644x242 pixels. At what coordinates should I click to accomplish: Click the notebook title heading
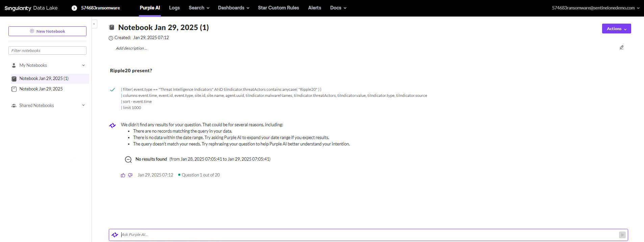164,27
